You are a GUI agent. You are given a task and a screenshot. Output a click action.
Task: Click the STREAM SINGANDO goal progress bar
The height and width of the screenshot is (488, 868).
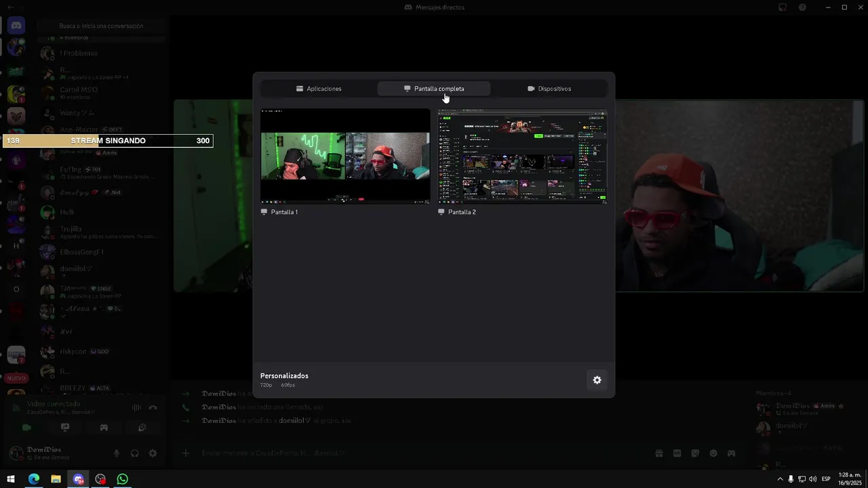click(x=108, y=141)
